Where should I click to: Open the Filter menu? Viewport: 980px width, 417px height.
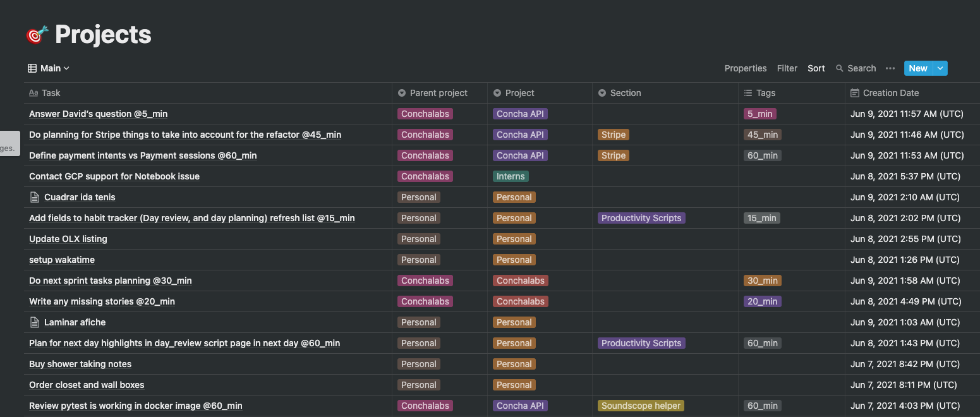787,68
